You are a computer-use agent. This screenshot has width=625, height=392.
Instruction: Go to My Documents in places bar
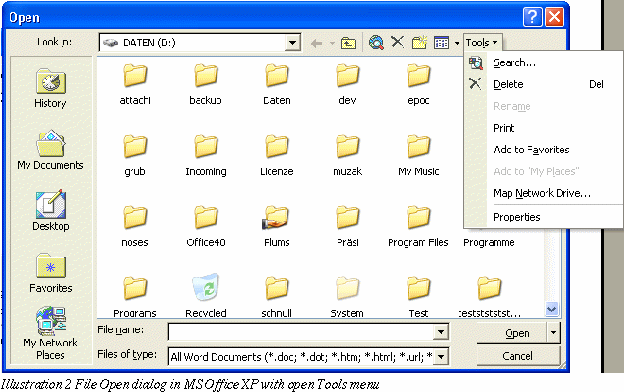(x=50, y=150)
